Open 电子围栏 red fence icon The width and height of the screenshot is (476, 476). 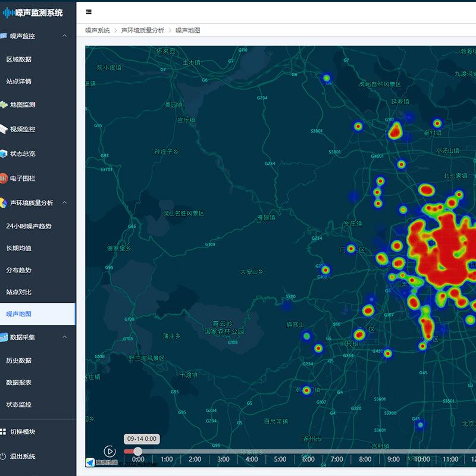[4, 178]
